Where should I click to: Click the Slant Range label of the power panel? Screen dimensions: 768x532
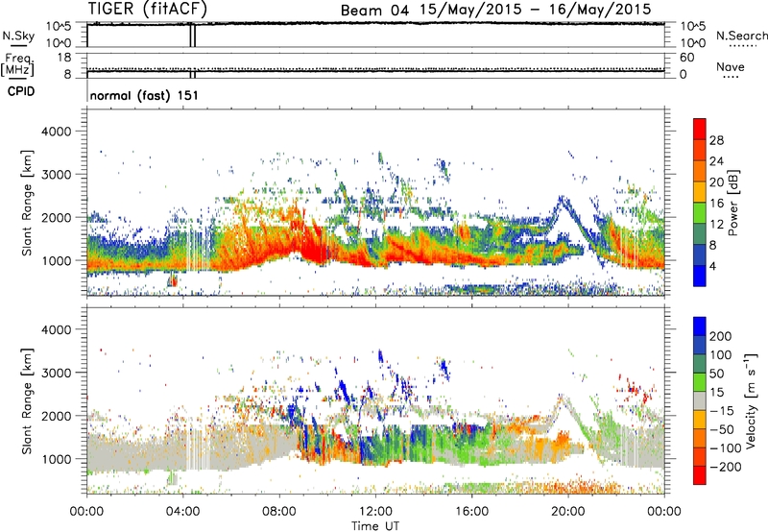click(x=27, y=203)
